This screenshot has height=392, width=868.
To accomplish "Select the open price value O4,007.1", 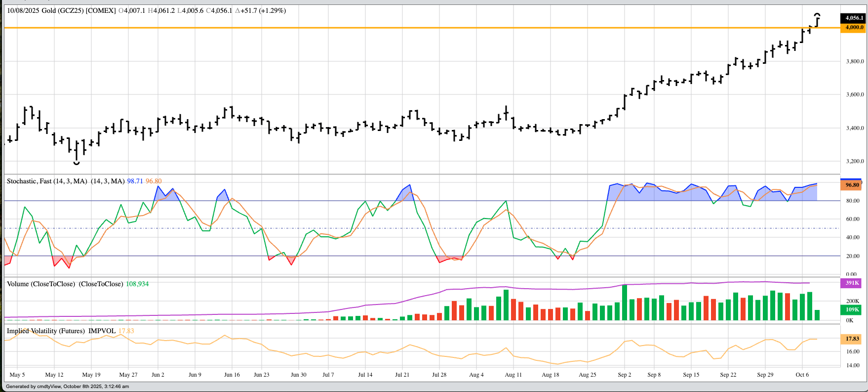I will click(x=132, y=10).
